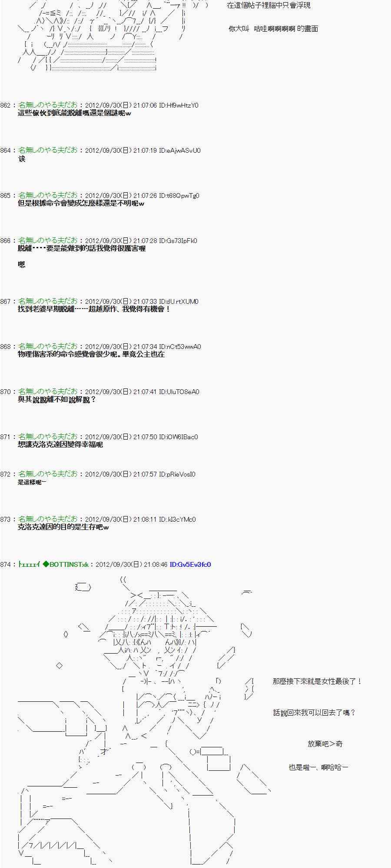Click the poster name on post 871
Image resolution: width=391 pixels, height=868 pixels.
pos(48,437)
